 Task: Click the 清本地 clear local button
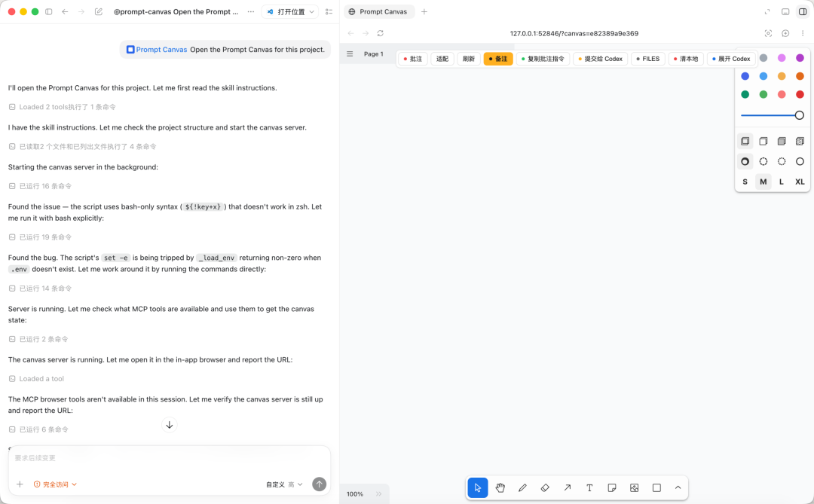pyautogui.click(x=687, y=59)
